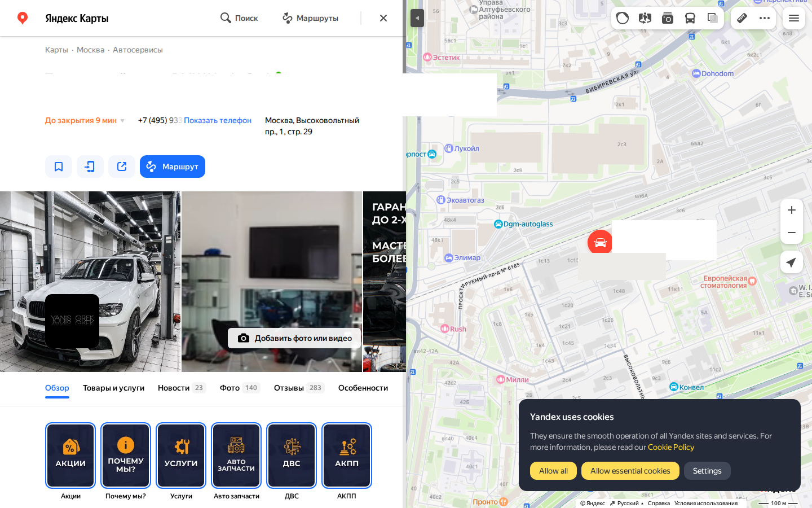
Task: Click Добавить фото или видео button
Action: coord(294,338)
